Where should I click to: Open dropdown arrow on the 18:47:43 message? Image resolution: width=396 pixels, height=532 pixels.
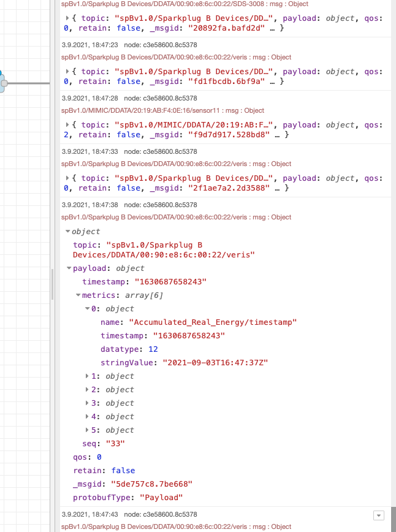[378, 515]
